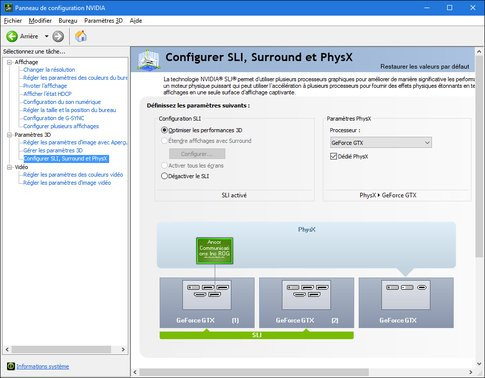Click main panel scroll down arrow
485x378 pixels.
(x=479, y=364)
